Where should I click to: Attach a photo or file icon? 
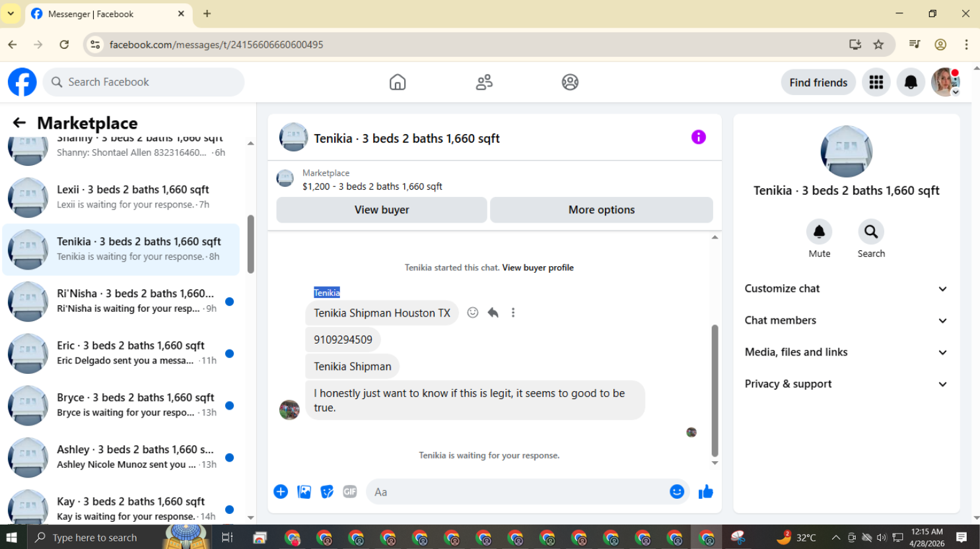pos(304,492)
